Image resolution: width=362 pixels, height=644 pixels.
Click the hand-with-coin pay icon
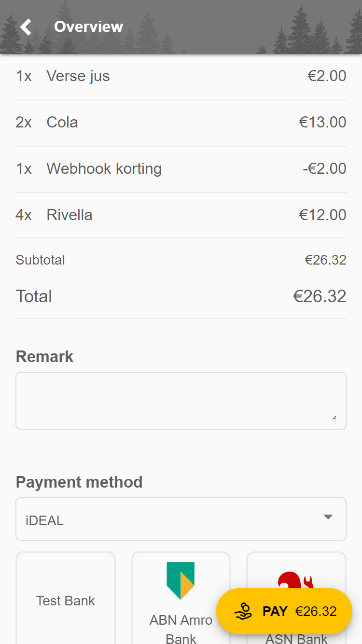(x=244, y=611)
